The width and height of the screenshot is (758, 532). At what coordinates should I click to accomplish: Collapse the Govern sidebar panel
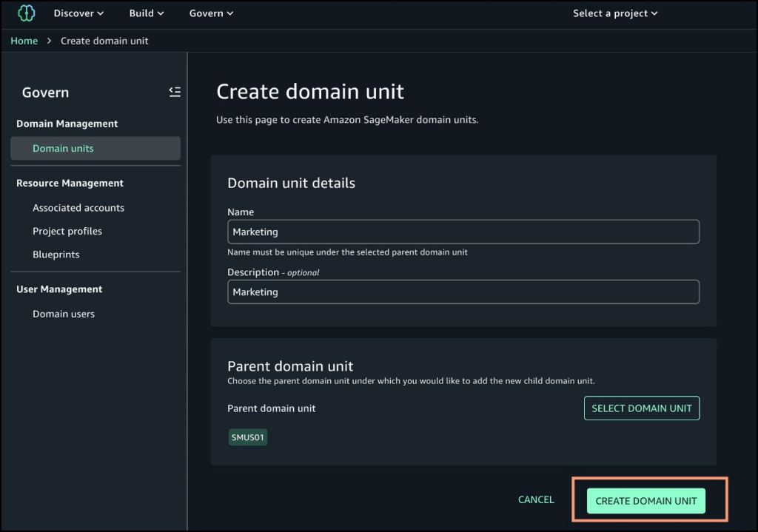175,92
